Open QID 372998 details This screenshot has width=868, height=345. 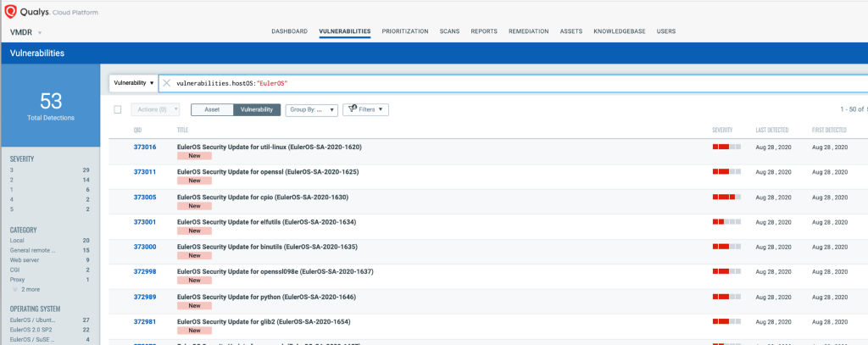[x=144, y=272]
